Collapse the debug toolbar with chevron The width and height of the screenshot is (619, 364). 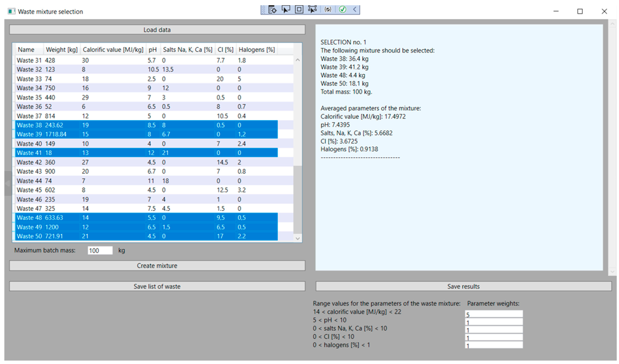(x=355, y=10)
